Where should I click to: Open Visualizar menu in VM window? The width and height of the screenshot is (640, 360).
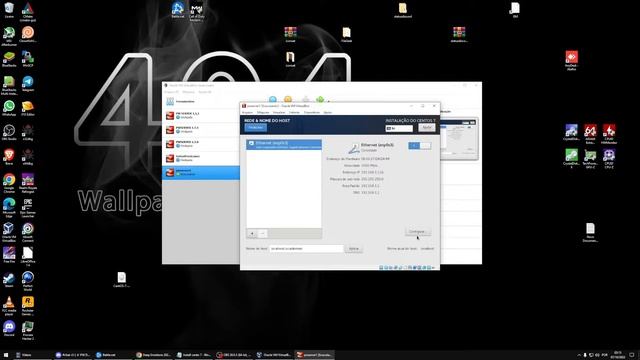pos(279,112)
